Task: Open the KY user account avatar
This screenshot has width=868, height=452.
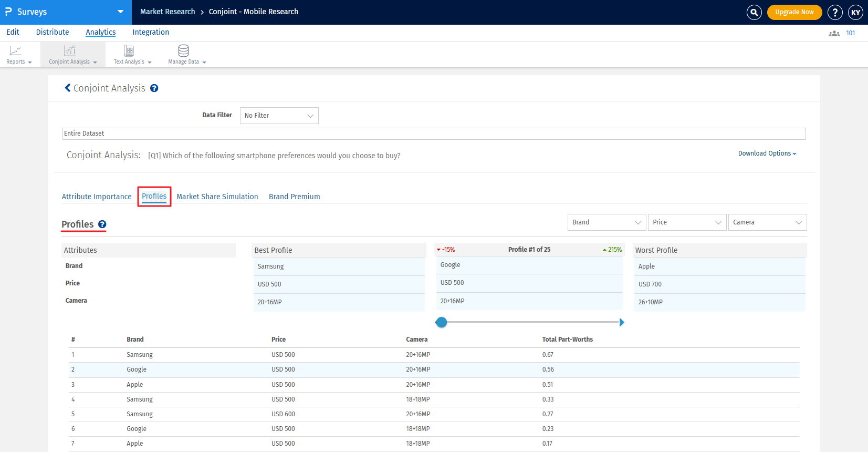Action: pos(855,12)
